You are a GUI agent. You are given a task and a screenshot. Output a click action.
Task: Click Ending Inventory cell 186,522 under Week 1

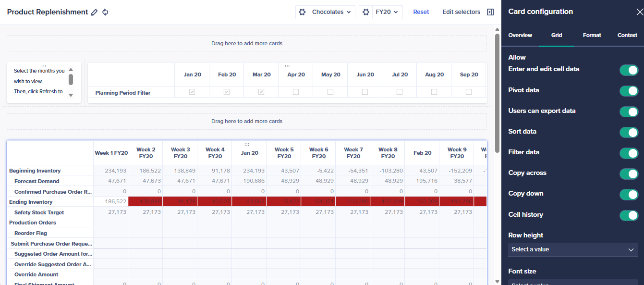pos(111,202)
